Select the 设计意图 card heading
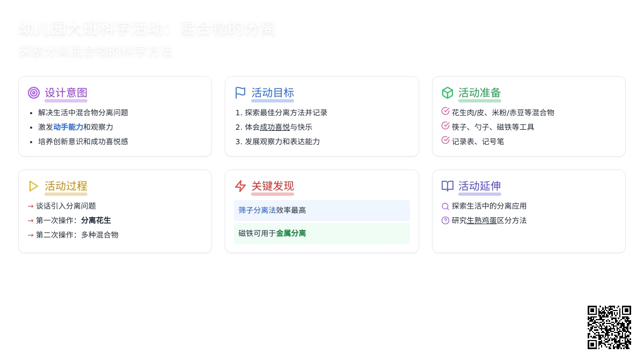 tap(66, 93)
